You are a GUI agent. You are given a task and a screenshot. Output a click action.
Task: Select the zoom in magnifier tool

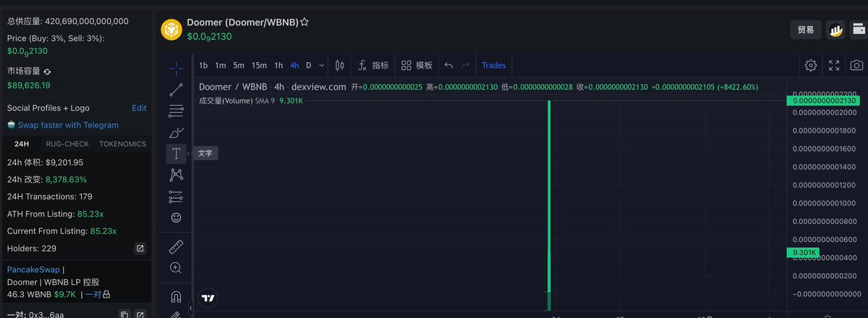click(x=176, y=268)
